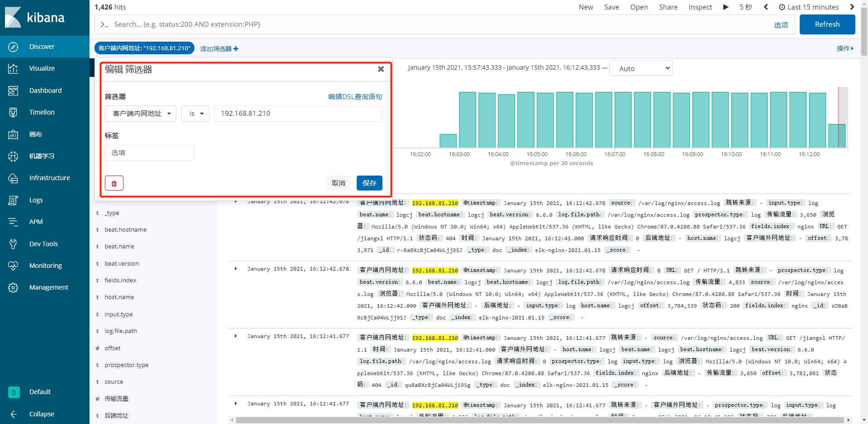
Task: Expand first log row at 16:12:42.678
Action: [236, 201]
